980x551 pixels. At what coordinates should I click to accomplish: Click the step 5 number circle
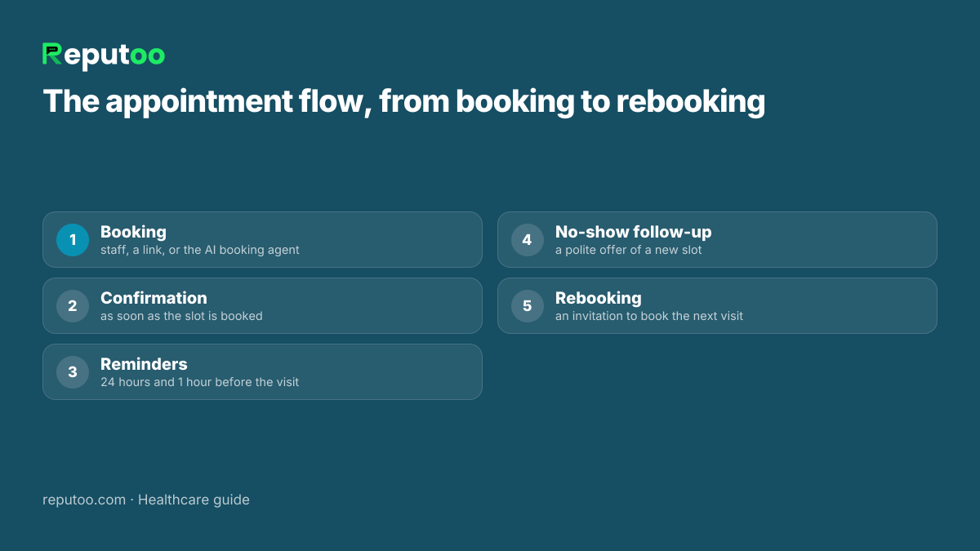[528, 306]
